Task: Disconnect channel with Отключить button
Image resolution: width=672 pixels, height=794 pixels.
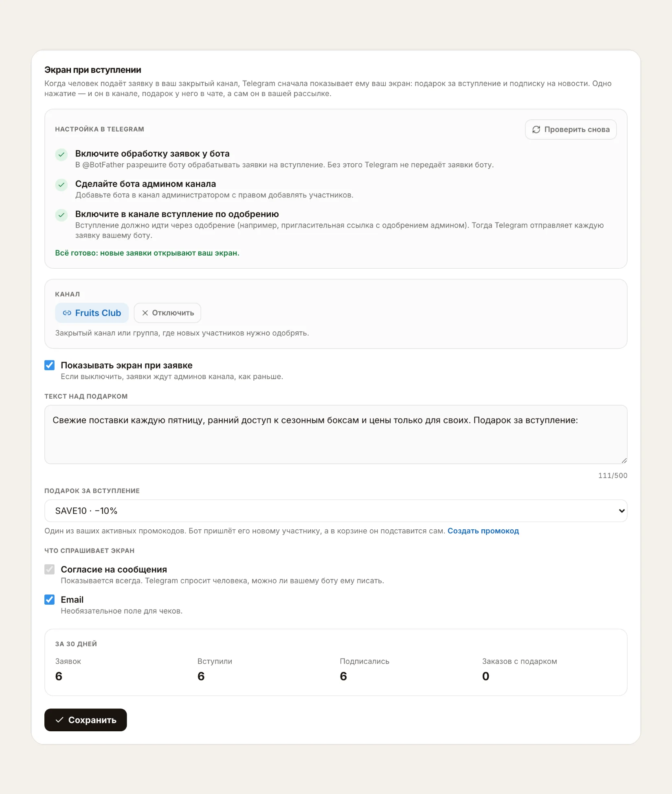Action: [x=167, y=313]
